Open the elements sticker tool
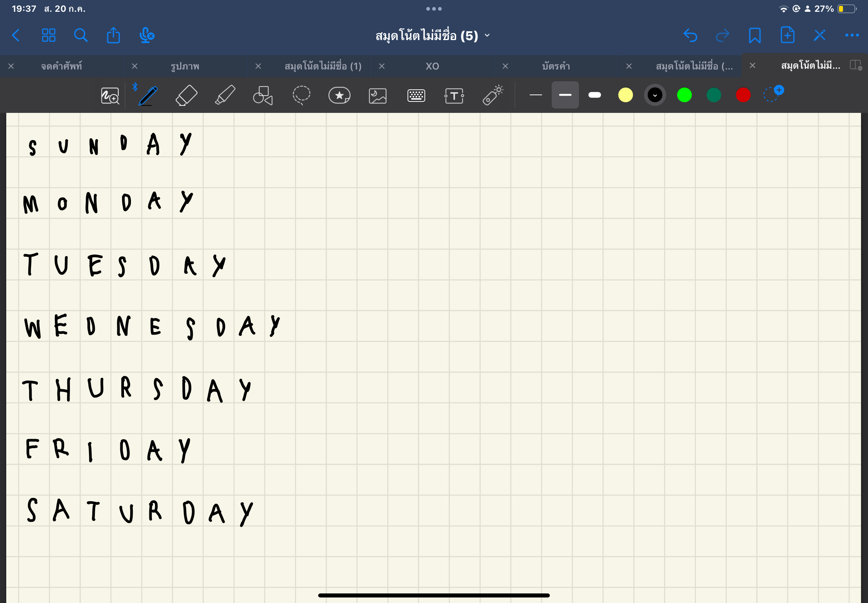Viewport: 868px width, 603px height. click(339, 95)
